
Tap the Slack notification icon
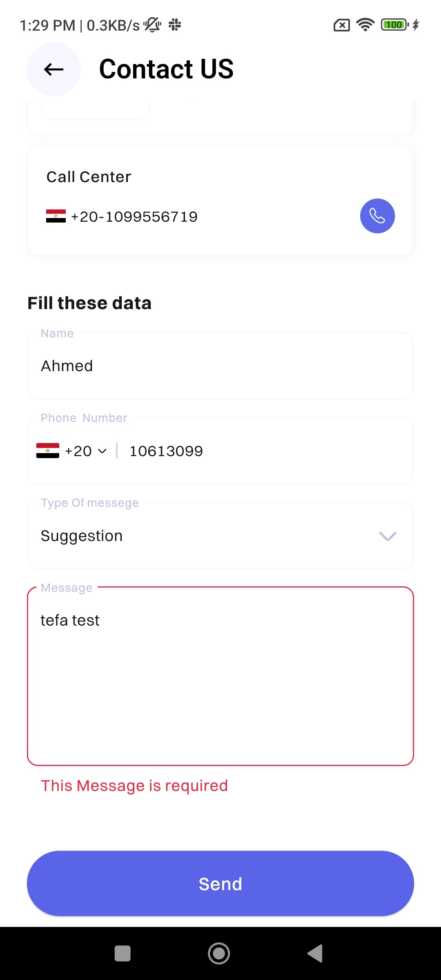[175, 25]
